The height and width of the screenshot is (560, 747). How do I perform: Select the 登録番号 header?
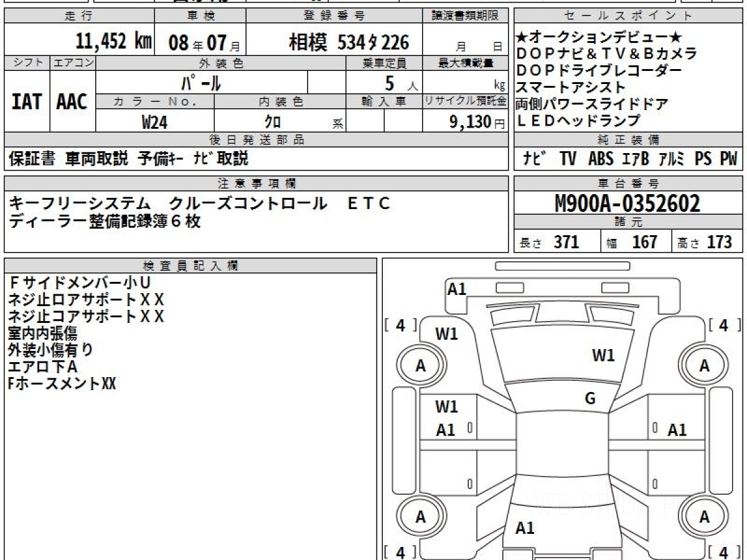click(334, 16)
